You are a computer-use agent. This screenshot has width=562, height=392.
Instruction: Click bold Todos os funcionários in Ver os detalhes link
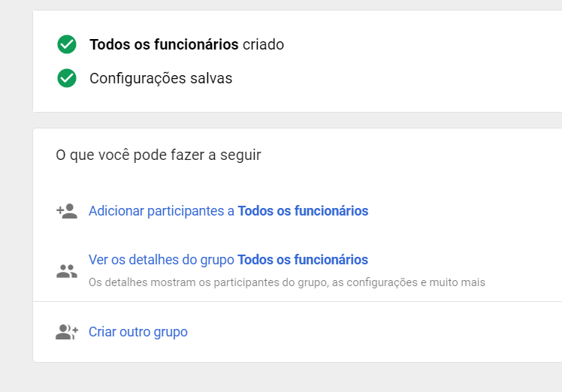[x=303, y=260]
